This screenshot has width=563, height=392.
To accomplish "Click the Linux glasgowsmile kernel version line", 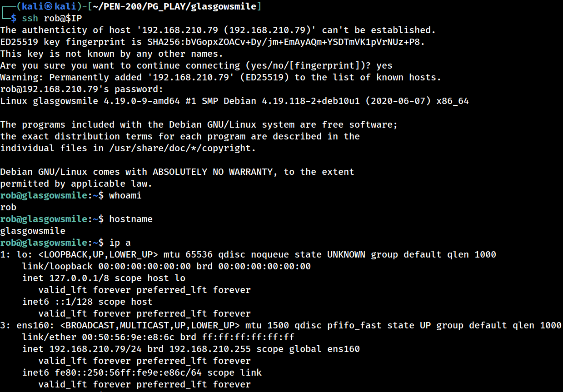I will coord(234,101).
